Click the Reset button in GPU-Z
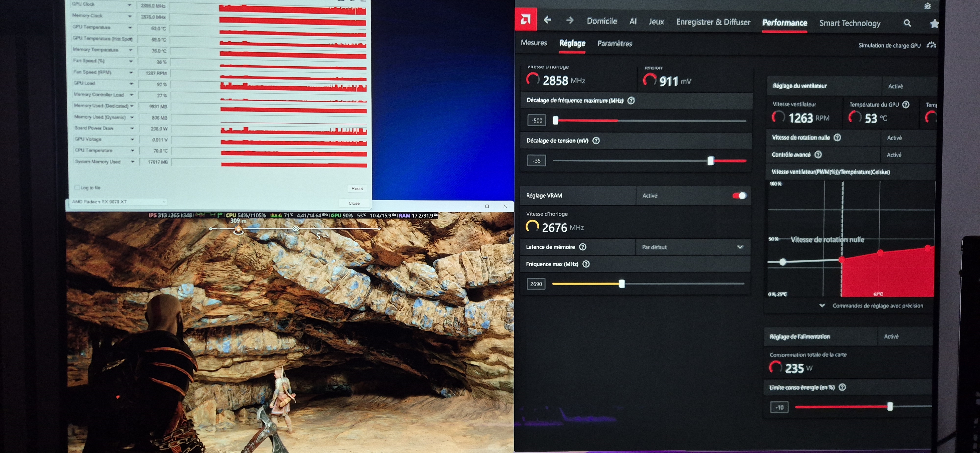Image resolution: width=980 pixels, height=453 pixels. point(357,189)
